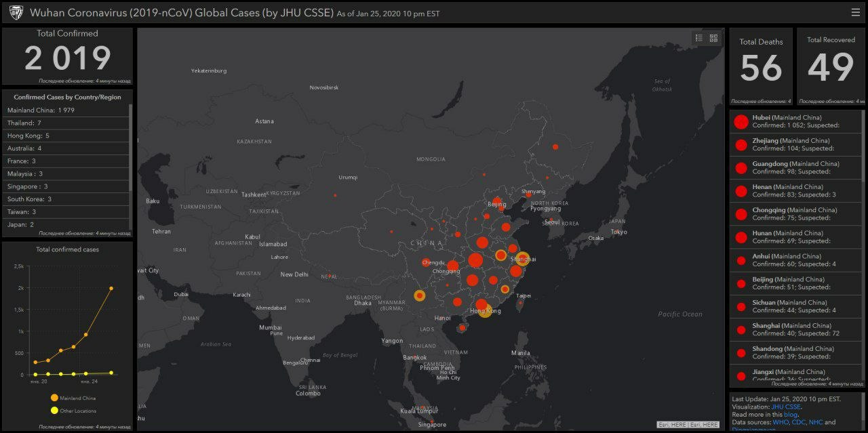Select the Zhejiang Confirmed: 104 entry
The width and height of the screenshot is (868, 433).
(795, 144)
